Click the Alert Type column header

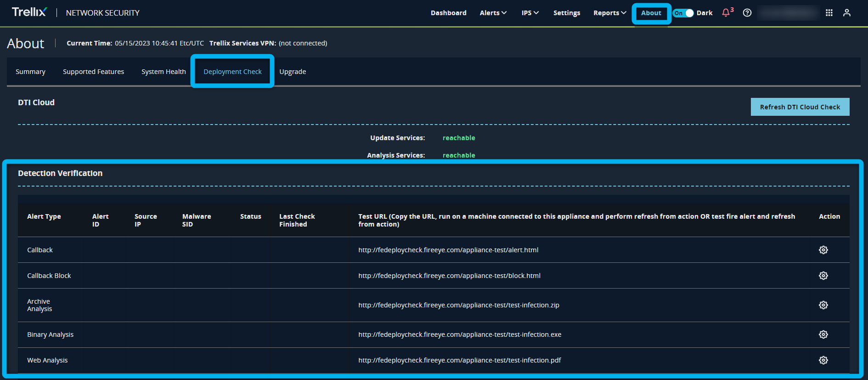pos(44,216)
